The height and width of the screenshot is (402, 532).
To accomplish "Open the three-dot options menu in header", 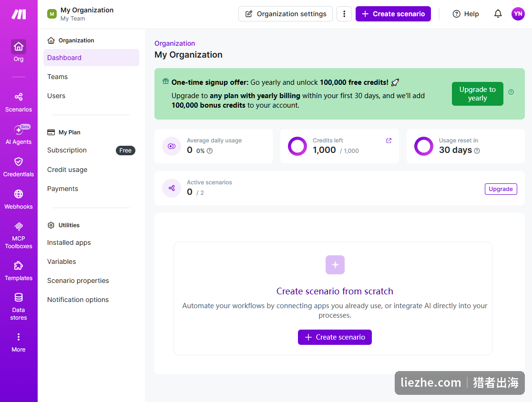I will [x=344, y=14].
